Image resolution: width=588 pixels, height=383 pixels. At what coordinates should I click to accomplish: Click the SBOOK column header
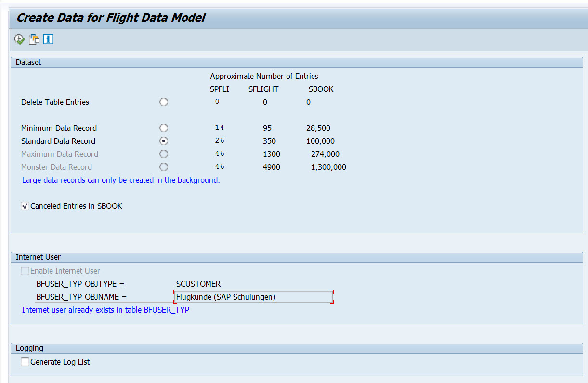pyautogui.click(x=320, y=89)
